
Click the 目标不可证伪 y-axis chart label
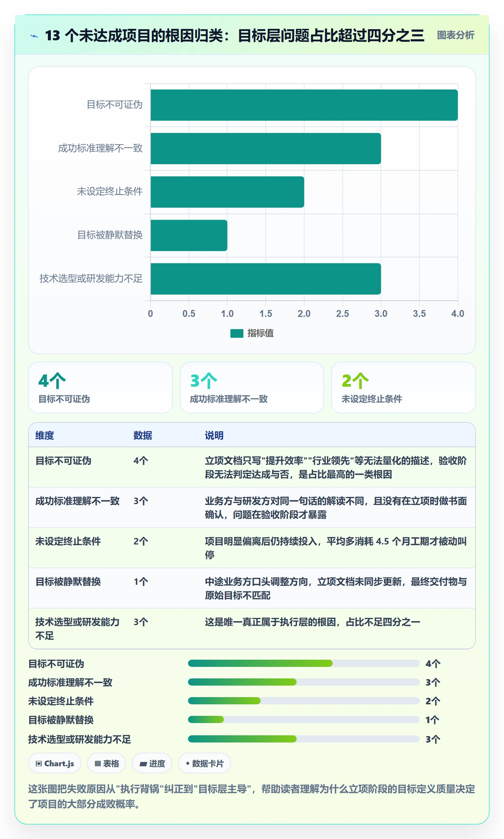tap(115, 105)
